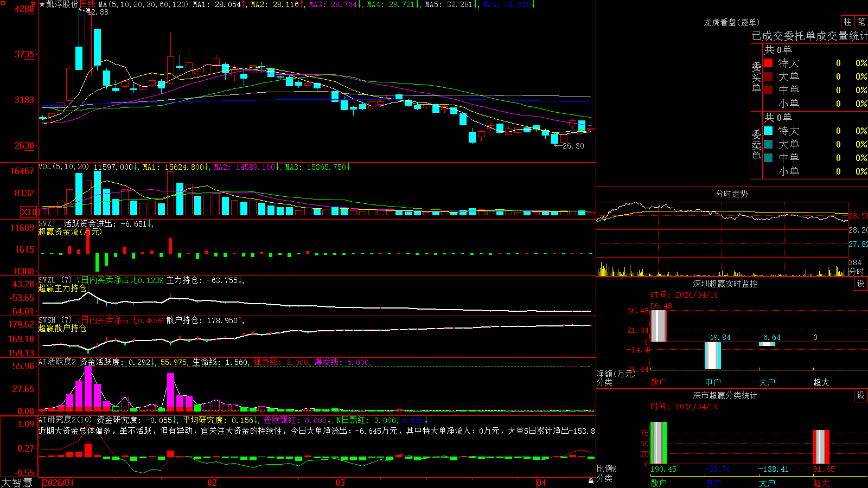Click the 大智慧 logo in bottom-left corner

[17, 483]
